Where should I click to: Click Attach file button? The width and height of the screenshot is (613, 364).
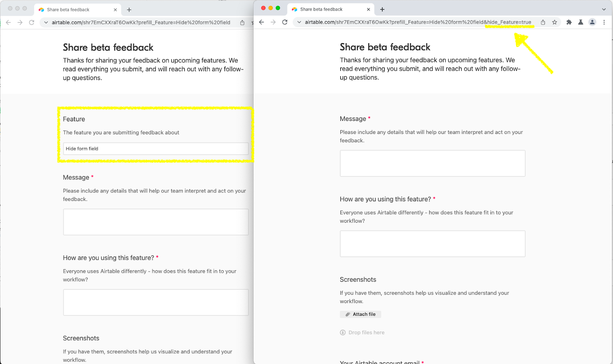[x=361, y=314]
